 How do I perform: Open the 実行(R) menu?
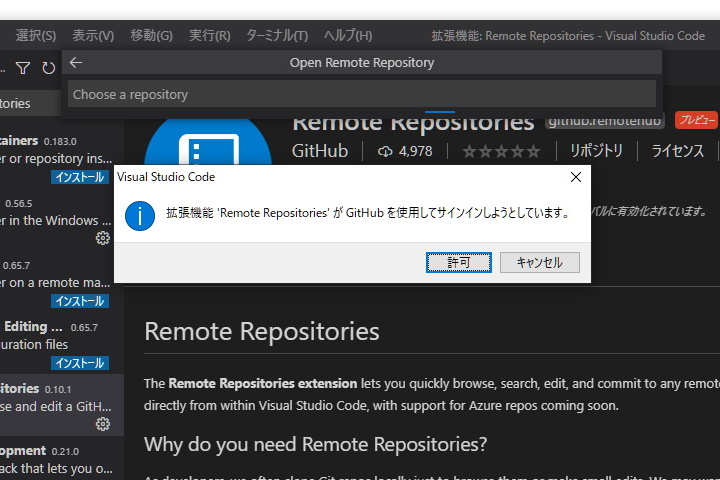click(x=210, y=35)
